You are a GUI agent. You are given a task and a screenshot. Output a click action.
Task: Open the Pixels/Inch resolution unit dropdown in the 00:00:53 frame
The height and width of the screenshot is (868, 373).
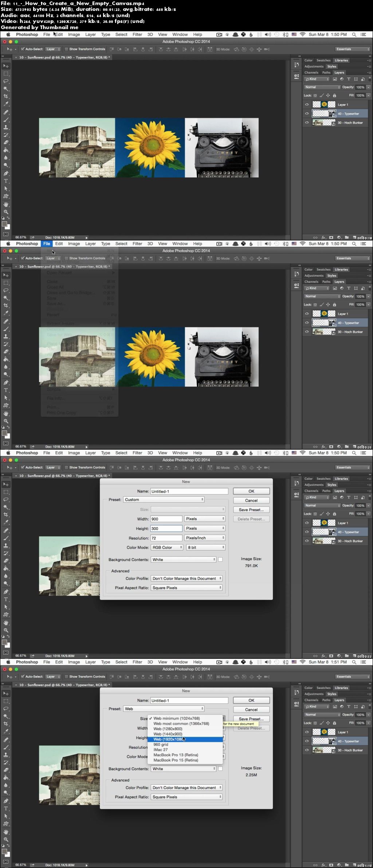pos(205,538)
